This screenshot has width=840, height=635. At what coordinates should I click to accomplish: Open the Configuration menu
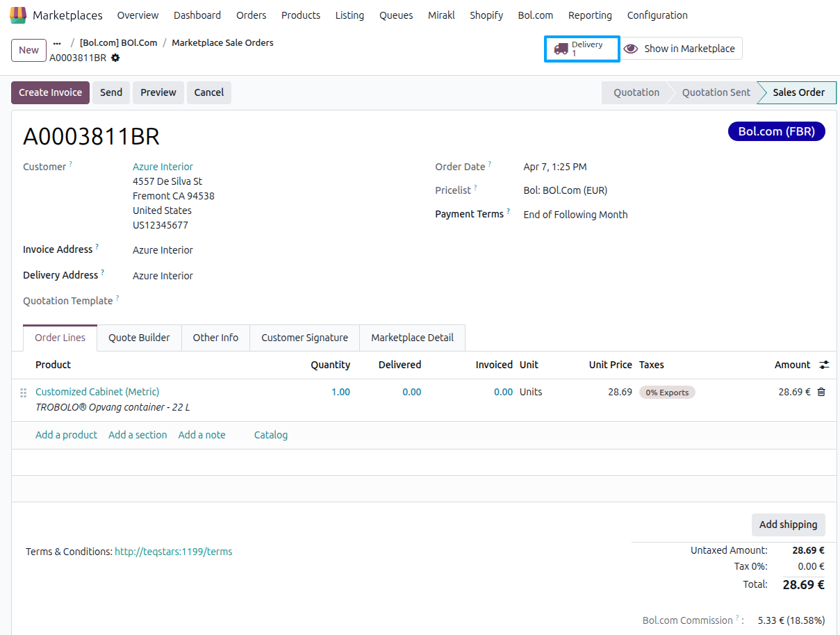click(x=657, y=15)
